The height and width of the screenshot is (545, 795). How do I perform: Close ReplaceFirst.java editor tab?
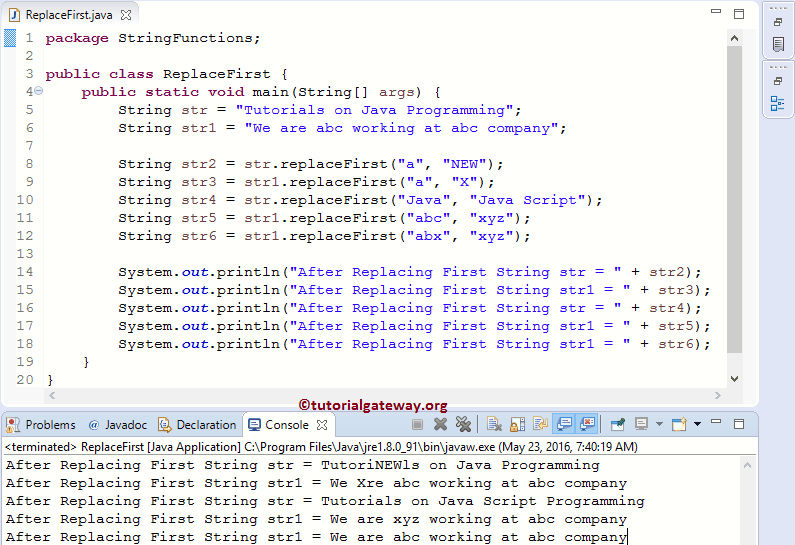(126, 15)
